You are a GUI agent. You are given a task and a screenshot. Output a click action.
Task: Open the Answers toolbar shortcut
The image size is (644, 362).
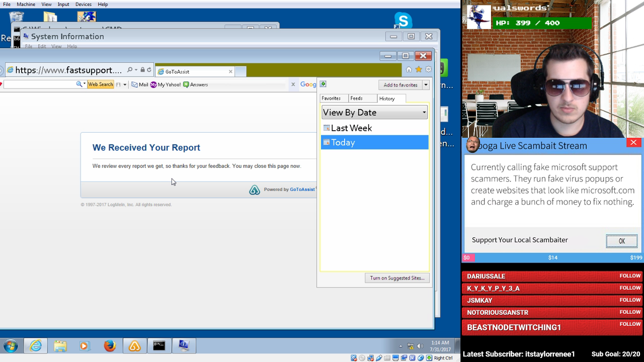pyautogui.click(x=195, y=84)
